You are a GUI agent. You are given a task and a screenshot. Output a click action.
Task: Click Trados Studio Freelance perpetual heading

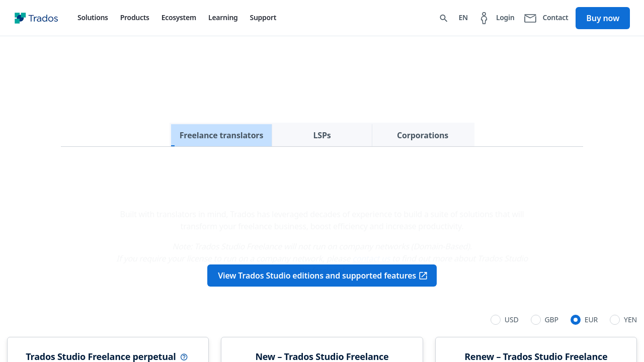point(101,356)
